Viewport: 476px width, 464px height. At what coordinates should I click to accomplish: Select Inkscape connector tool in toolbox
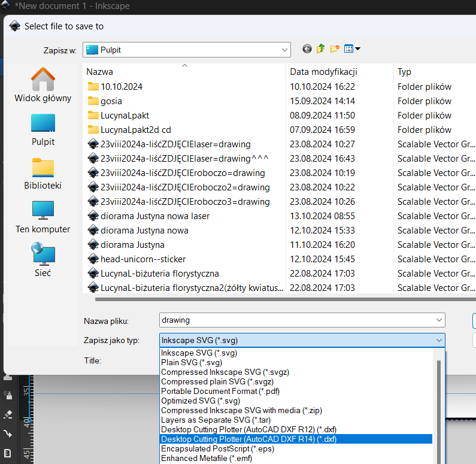[x=8, y=433]
